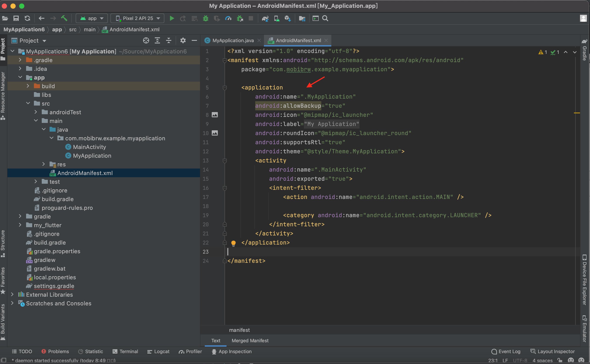Screen dimensions: 590x364
Task: Open the Profiler gauge icon in toolbar
Action: pyautogui.click(x=228, y=18)
